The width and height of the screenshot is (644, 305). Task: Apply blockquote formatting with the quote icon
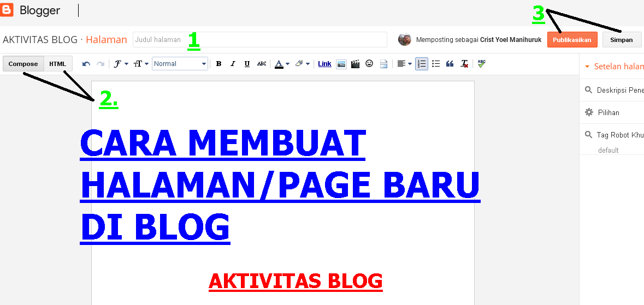450,64
